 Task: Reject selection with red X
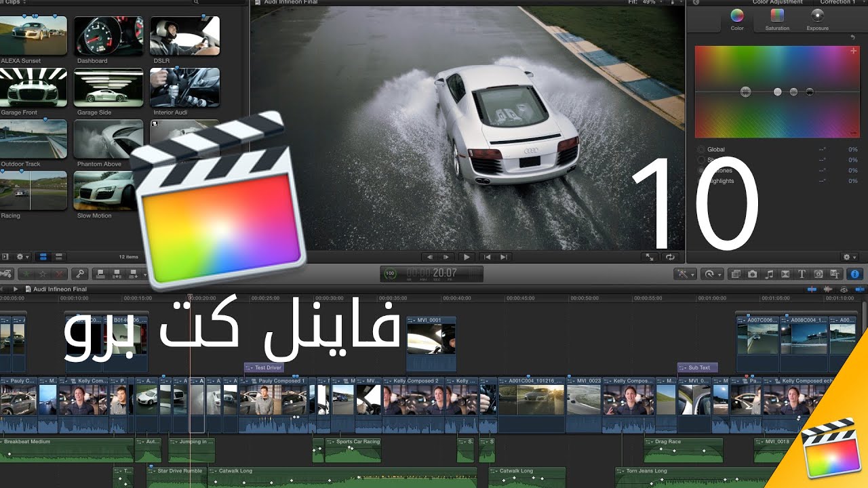60,274
